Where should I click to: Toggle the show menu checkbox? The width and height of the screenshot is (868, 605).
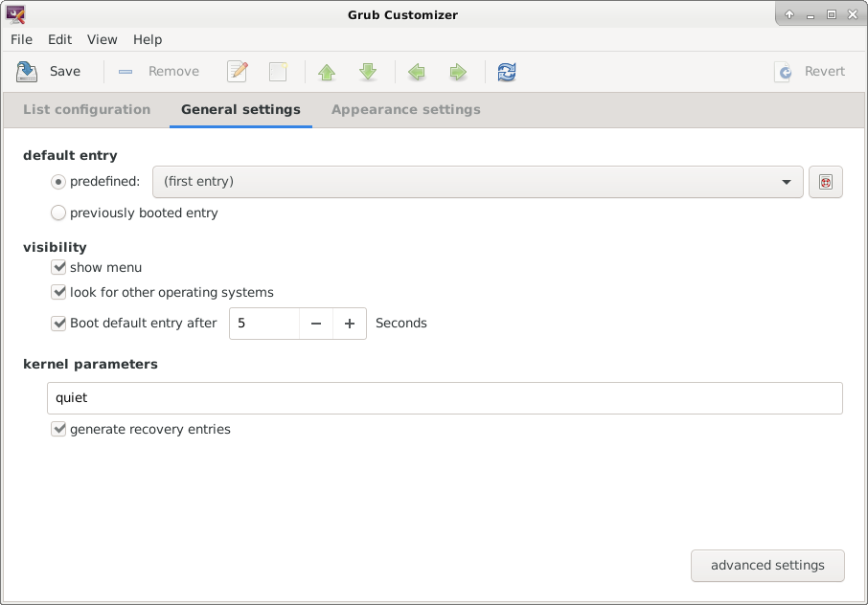point(58,268)
